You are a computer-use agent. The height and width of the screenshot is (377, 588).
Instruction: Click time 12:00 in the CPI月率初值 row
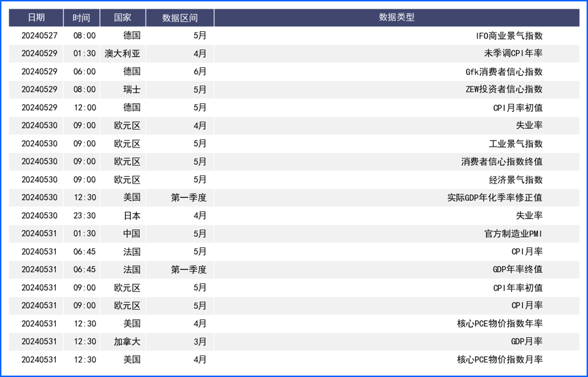click(x=85, y=108)
